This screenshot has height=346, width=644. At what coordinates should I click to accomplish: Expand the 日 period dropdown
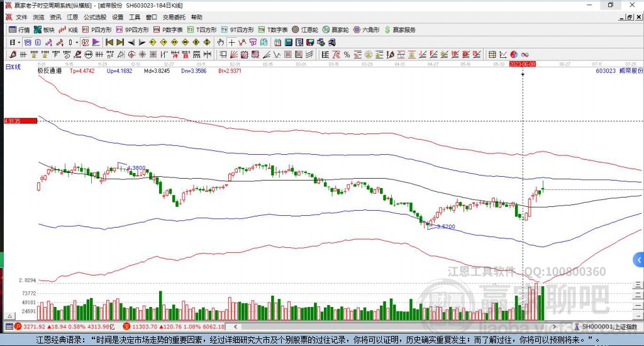pos(19,42)
